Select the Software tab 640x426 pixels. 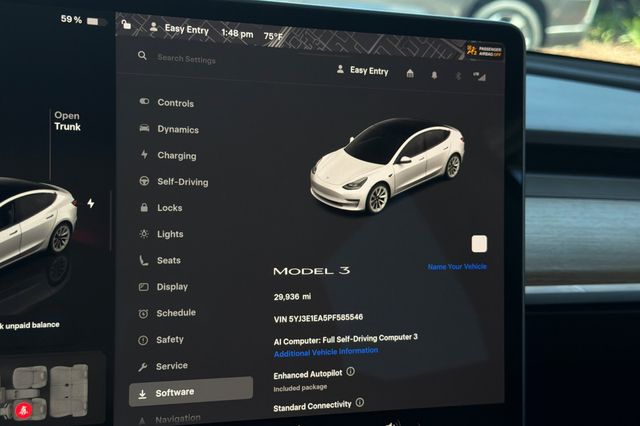pyautogui.click(x=190, y=393)
